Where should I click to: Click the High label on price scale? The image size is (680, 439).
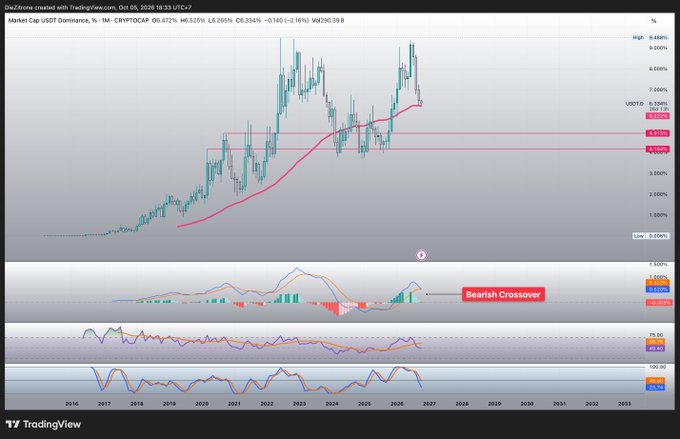click(x=638, y=38)
